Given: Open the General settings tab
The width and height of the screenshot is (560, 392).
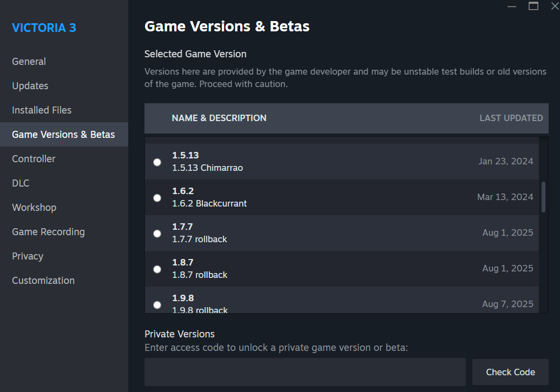Looking at the screenshot, I should pyautogui.click(x=64, y=62).
